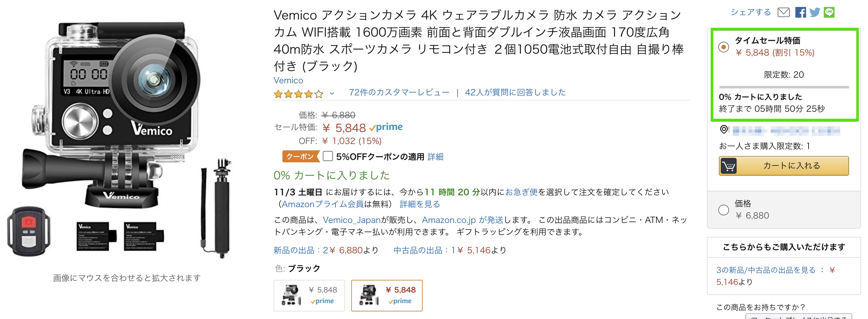Enable the 5%OFF coupon checkbox
Screen dimensions: 868x319
[328, 156]
